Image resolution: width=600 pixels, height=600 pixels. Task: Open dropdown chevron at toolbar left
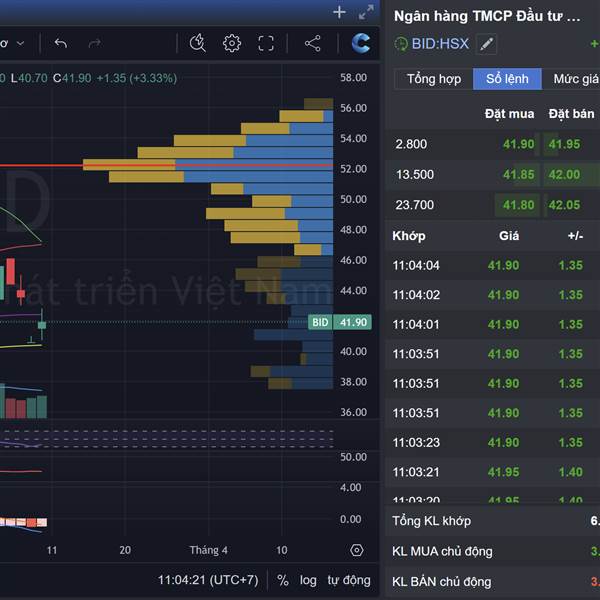(21, 43)
